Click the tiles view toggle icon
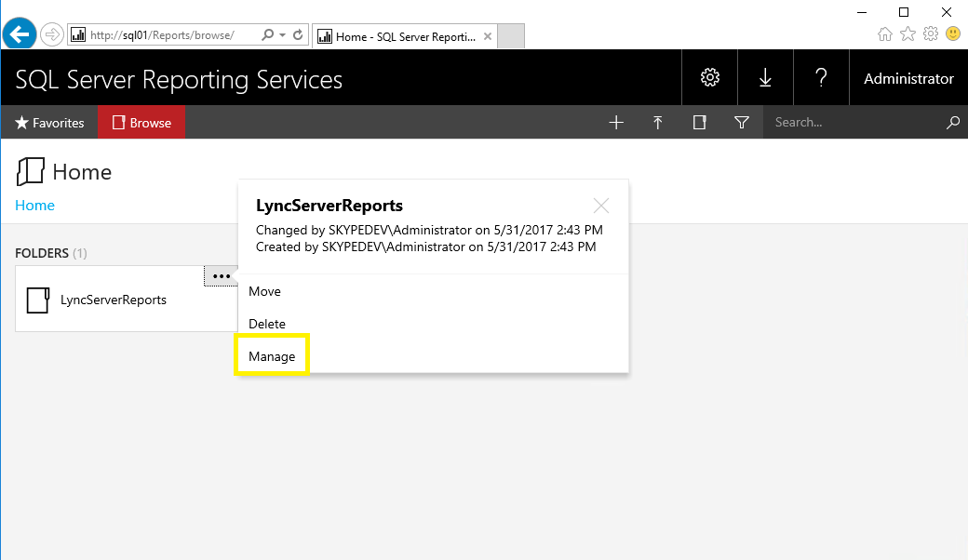This screenshot has height=560, width=968. [x=699, y=123]
